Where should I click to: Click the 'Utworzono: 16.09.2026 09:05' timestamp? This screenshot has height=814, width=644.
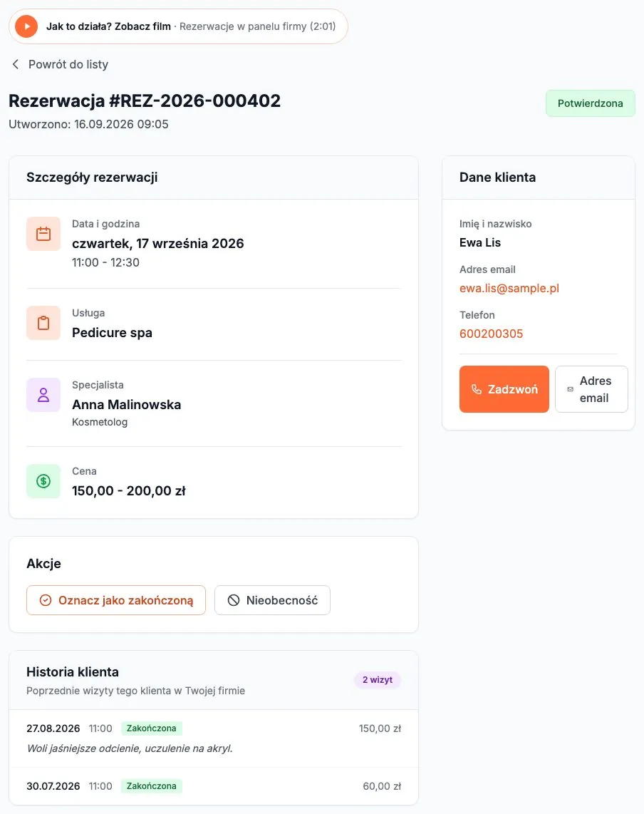tap(89, 124)
